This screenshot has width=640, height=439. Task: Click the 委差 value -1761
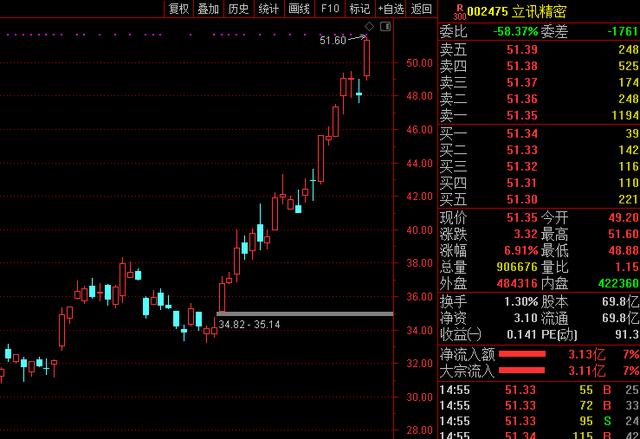[x=622, y=31]
